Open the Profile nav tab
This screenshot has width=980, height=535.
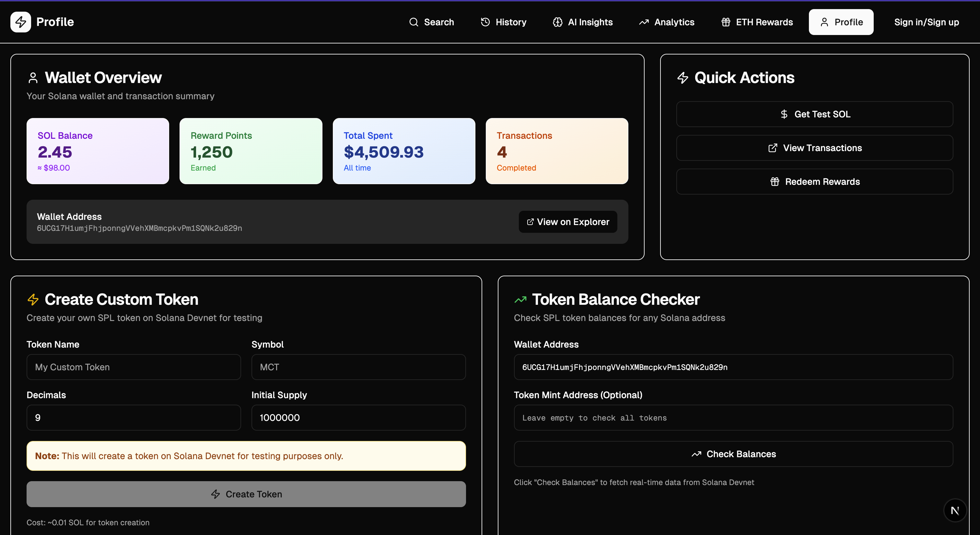(841, 22)
